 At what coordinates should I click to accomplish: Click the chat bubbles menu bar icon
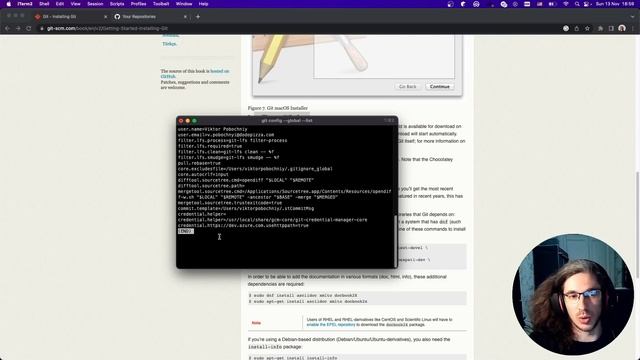click(x=504, y=4)
